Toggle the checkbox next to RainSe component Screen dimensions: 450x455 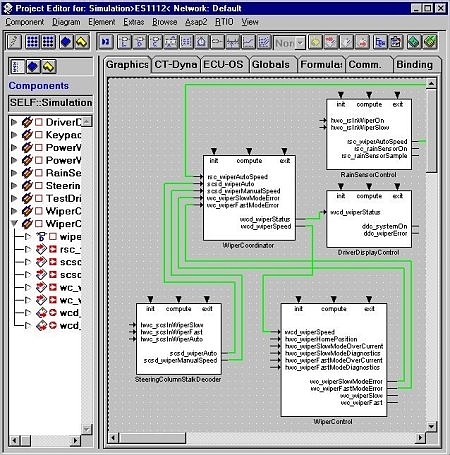coord(39,173)
